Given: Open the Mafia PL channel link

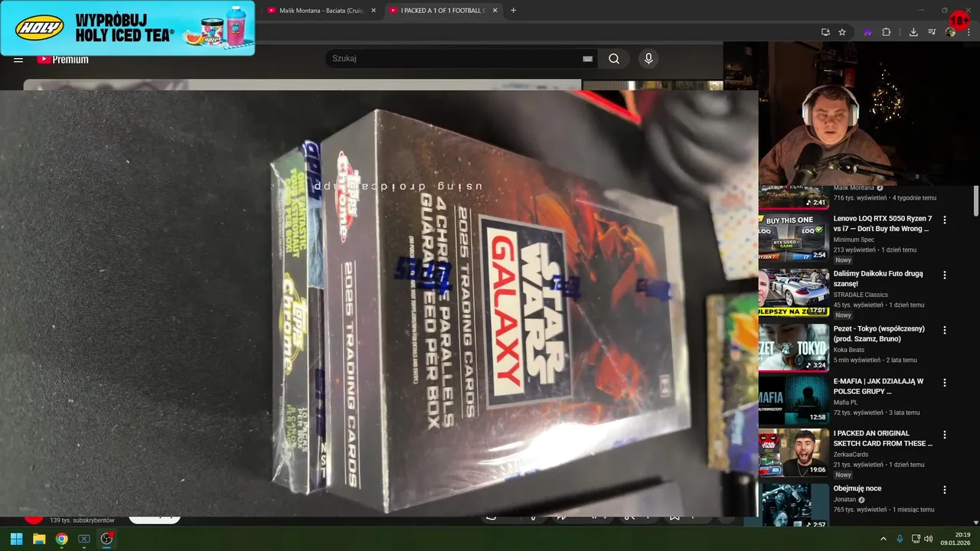Looking at the screenshot, I should pyautogui.click(x=845, y=402).
